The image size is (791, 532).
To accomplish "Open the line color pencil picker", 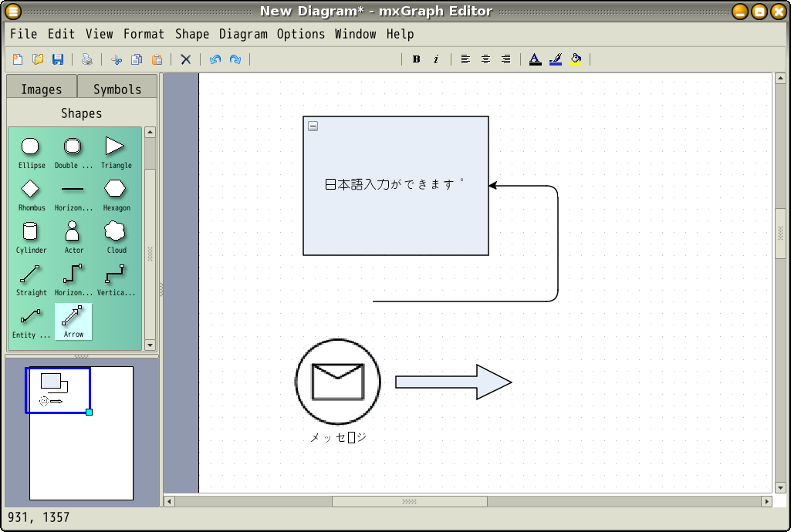I will tap(556, 59).
